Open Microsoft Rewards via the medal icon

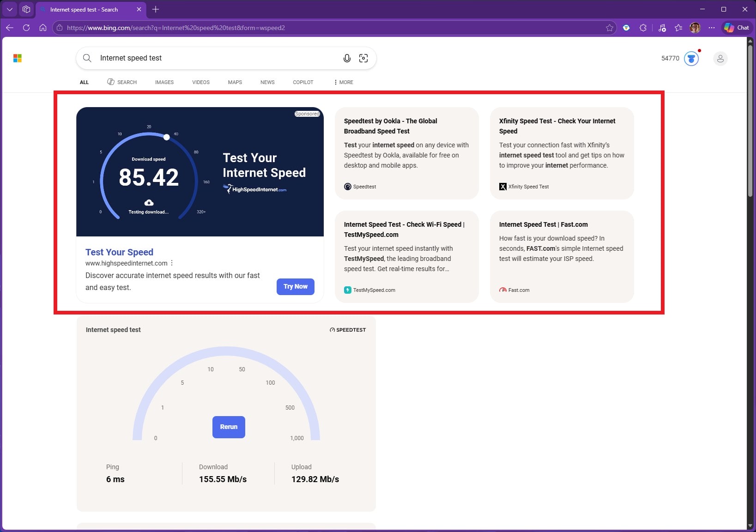point(691,58)
